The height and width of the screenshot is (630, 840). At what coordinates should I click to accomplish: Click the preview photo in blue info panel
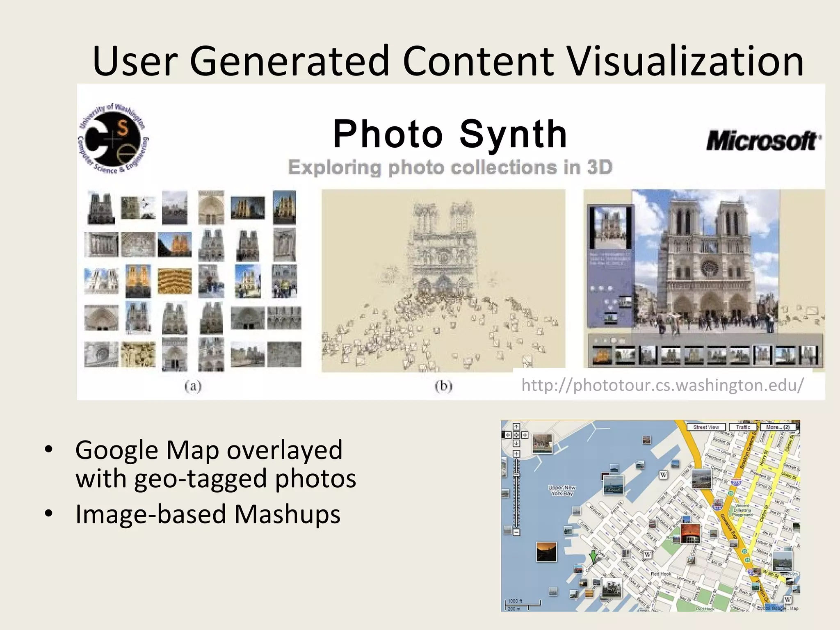click(610, 228)
